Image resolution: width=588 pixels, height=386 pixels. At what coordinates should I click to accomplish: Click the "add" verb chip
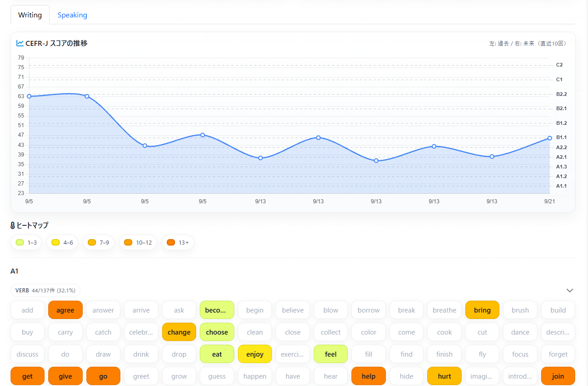coord(28,310)
